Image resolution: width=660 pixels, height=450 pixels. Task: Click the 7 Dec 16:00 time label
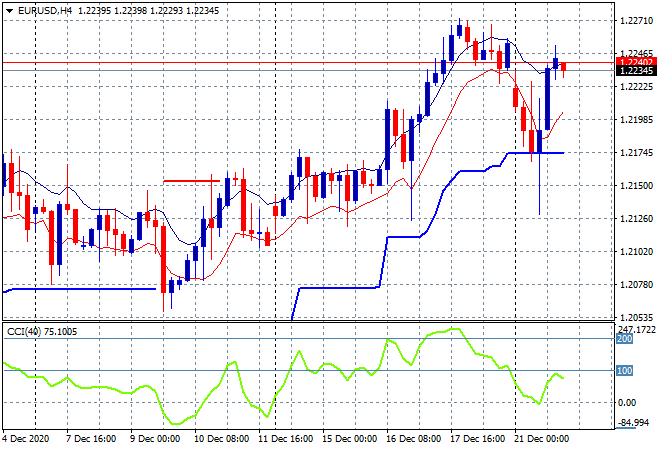coord(91,439)
